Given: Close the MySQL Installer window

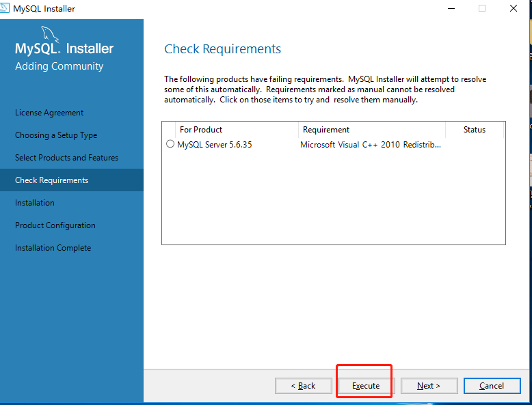Looking at the screenshot, I should tap(514, 8).
